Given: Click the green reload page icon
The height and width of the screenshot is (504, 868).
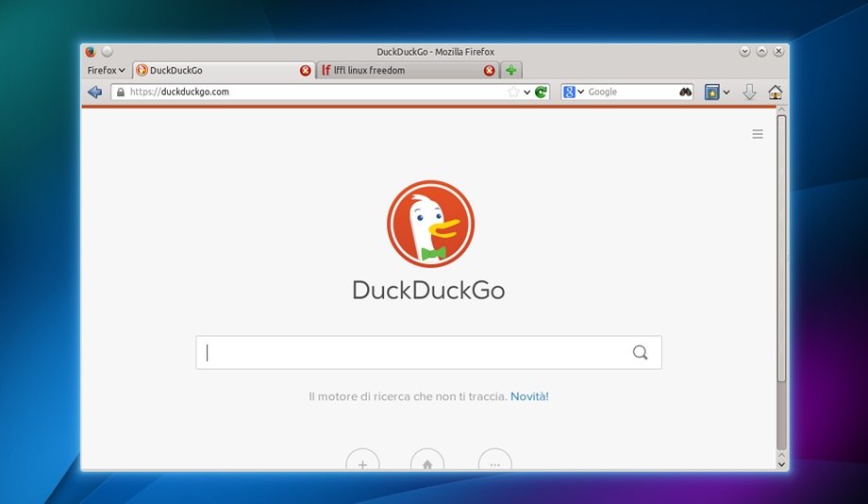Looking at the screenshot, I should coord(541,92).
